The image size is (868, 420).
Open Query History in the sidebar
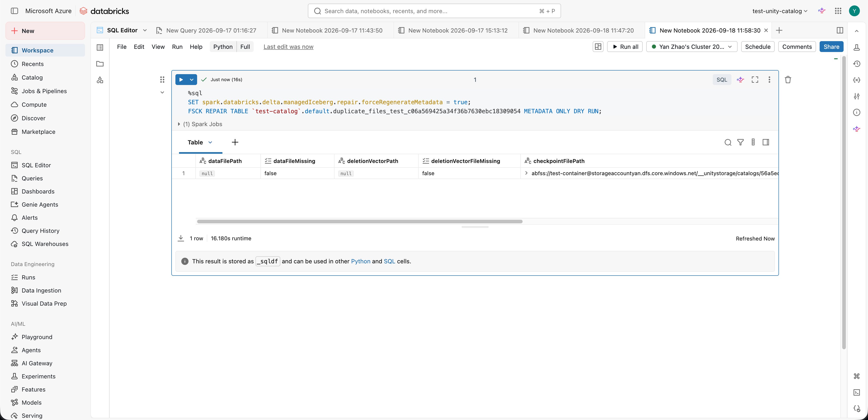(x=45, y=231)
